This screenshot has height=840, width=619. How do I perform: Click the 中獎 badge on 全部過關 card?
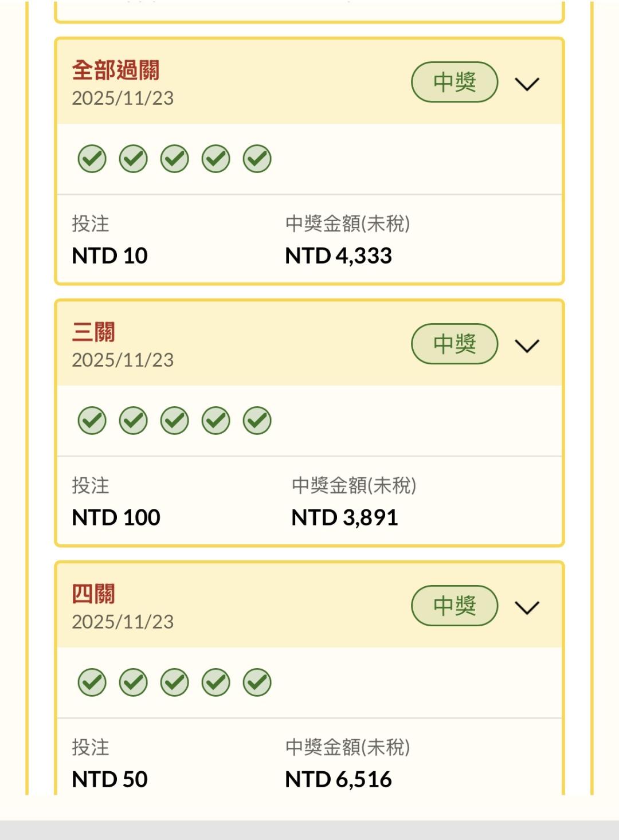[x=455, y=83]
